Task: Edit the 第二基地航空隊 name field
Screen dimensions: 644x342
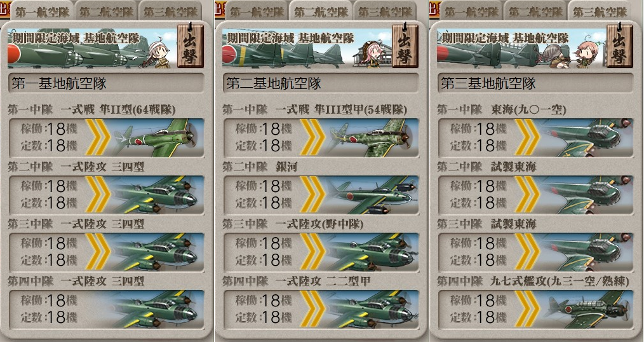Action: click(321, 83)
